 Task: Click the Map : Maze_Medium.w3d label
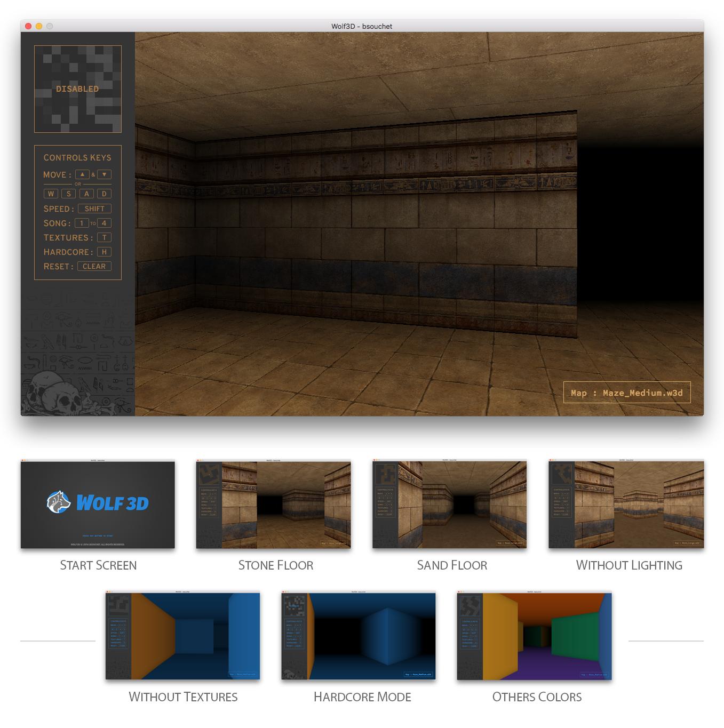point(627,393)
